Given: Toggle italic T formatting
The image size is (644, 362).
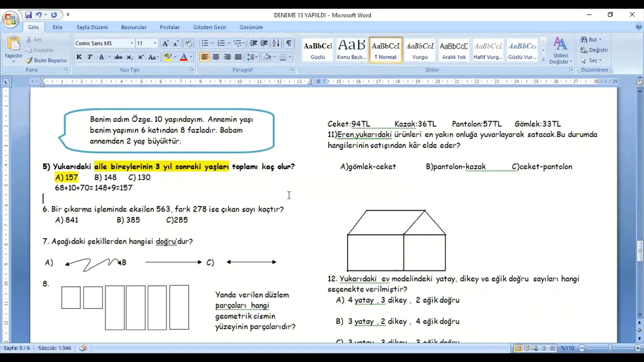Looking at the screenshot, I should pyautogui.click(x=90, y=57).
